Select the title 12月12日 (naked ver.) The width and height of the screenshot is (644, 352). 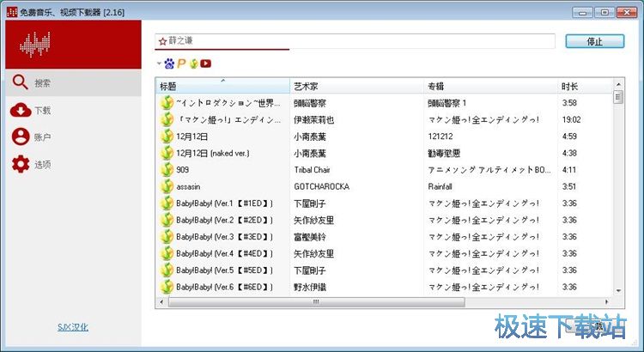tap(213, 153)
